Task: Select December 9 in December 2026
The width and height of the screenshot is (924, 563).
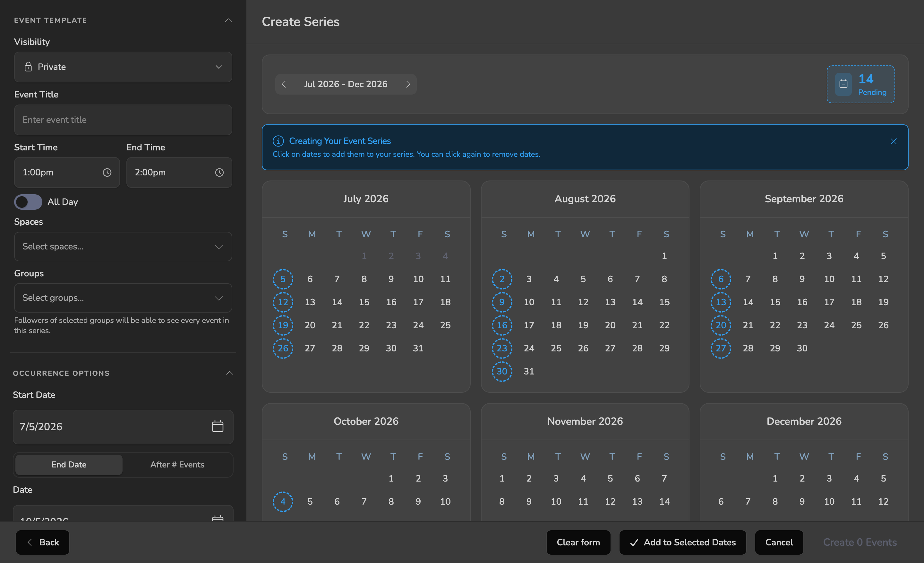Action: pos(802,502)
